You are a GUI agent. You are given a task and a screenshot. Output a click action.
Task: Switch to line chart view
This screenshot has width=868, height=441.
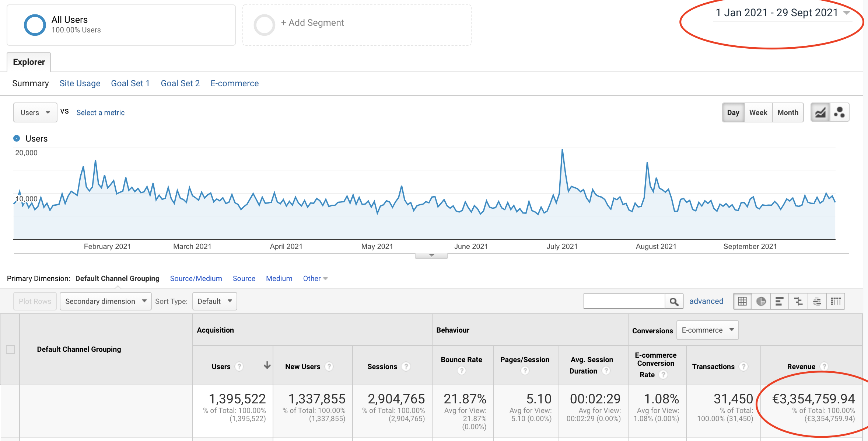[x=820, y=112]
